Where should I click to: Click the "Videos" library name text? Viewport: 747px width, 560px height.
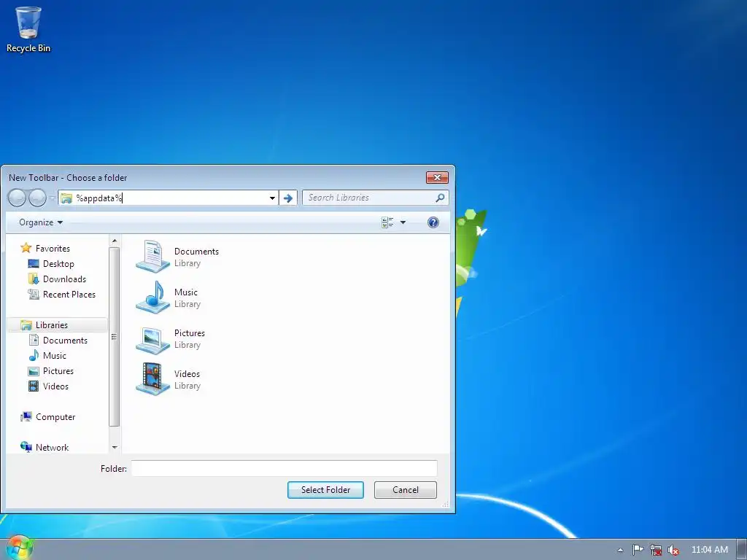click(187, 374)
